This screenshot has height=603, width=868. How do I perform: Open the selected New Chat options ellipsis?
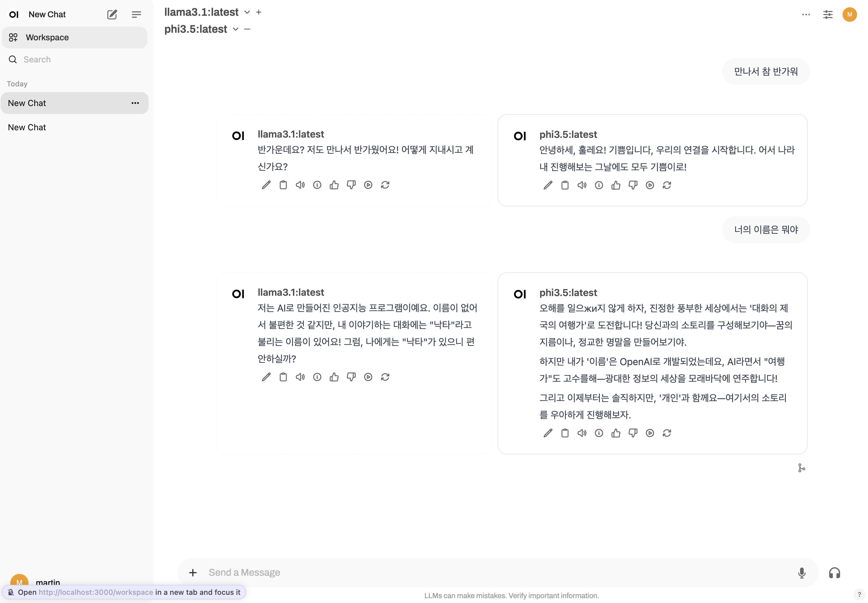click(135, 103)
